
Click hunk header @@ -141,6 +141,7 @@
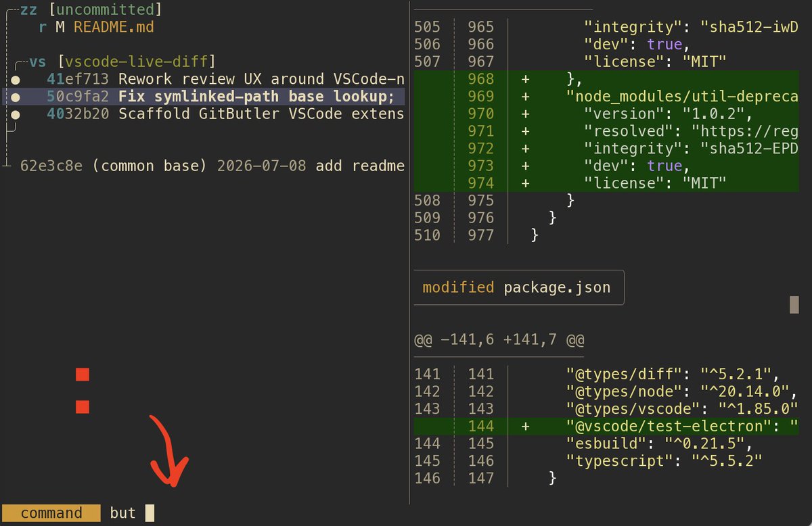click(499, 340)
